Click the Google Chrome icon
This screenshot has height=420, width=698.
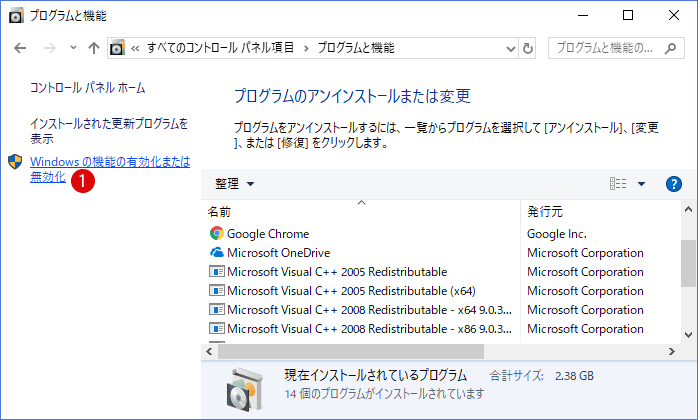[x=217, y=233]
